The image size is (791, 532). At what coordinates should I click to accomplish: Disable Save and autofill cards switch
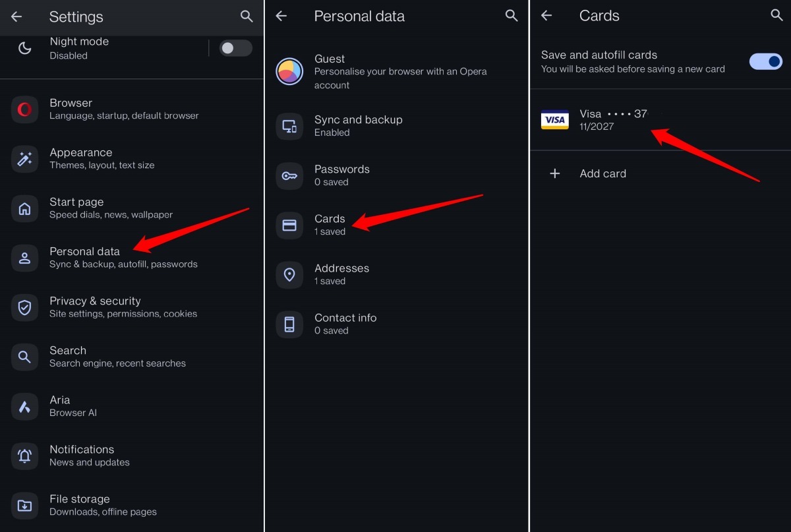point(766,61)
